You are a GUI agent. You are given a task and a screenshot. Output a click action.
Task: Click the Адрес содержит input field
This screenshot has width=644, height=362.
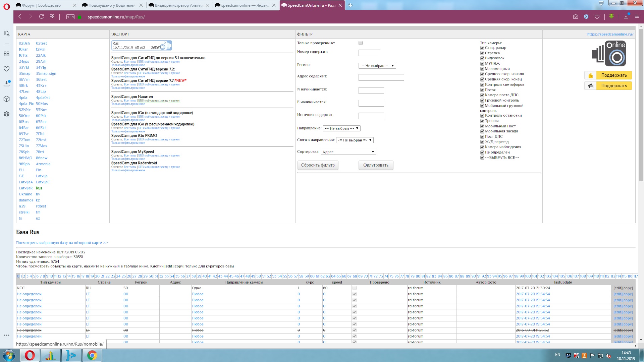tap(381, 78)
